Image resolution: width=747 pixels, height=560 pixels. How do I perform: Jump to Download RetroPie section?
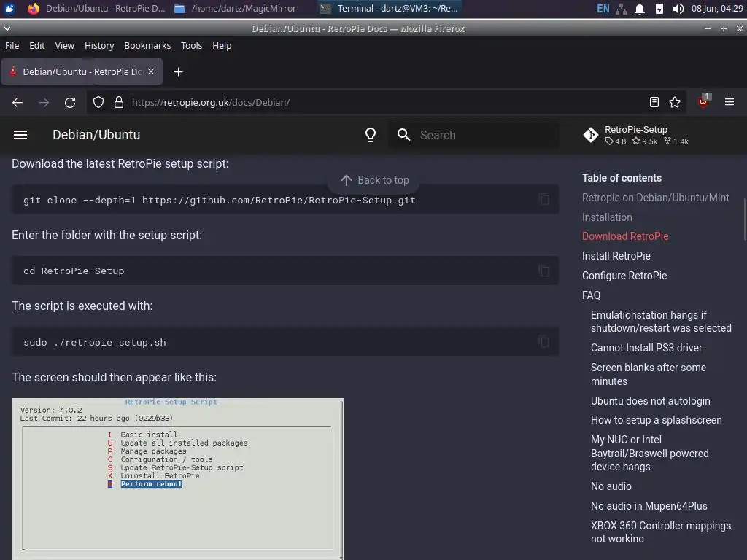tap(625, 236)
